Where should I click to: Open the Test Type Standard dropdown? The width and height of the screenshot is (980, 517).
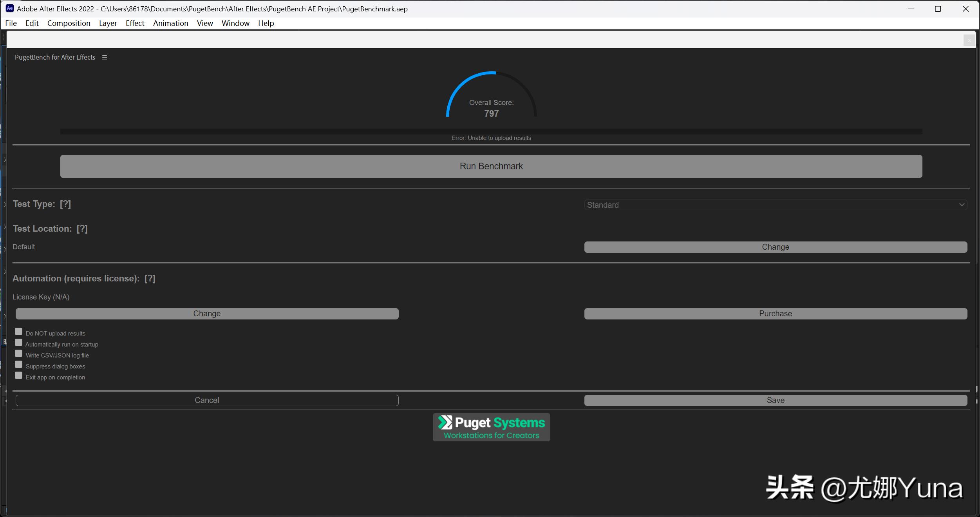click(x=775, y=205)
